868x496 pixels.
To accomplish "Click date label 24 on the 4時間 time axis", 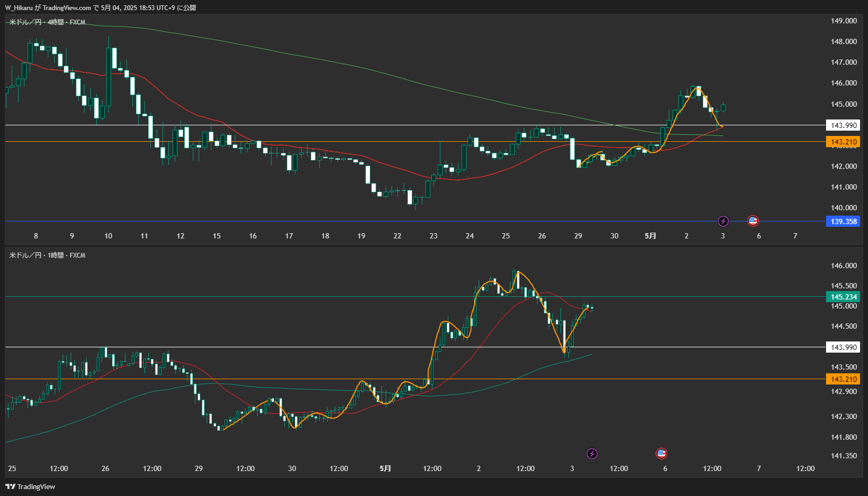I will (x=470, y=236).
